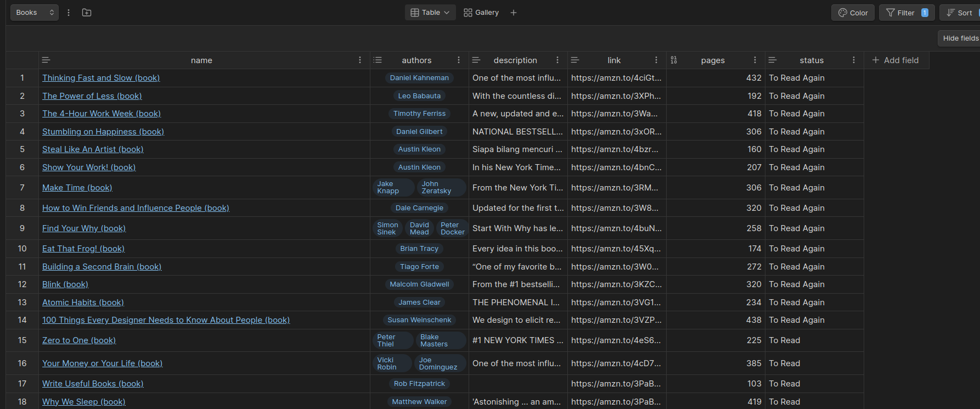The width and height of the screenshot is (980, 409).
Task: Click the pages column number type icon
Action: pos(674,60)
